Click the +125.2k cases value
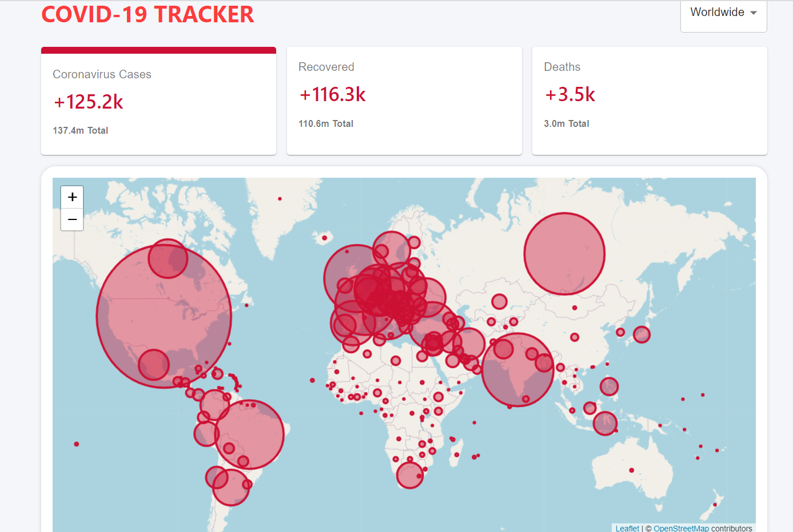The image size is (793, 532). [89, 102]
